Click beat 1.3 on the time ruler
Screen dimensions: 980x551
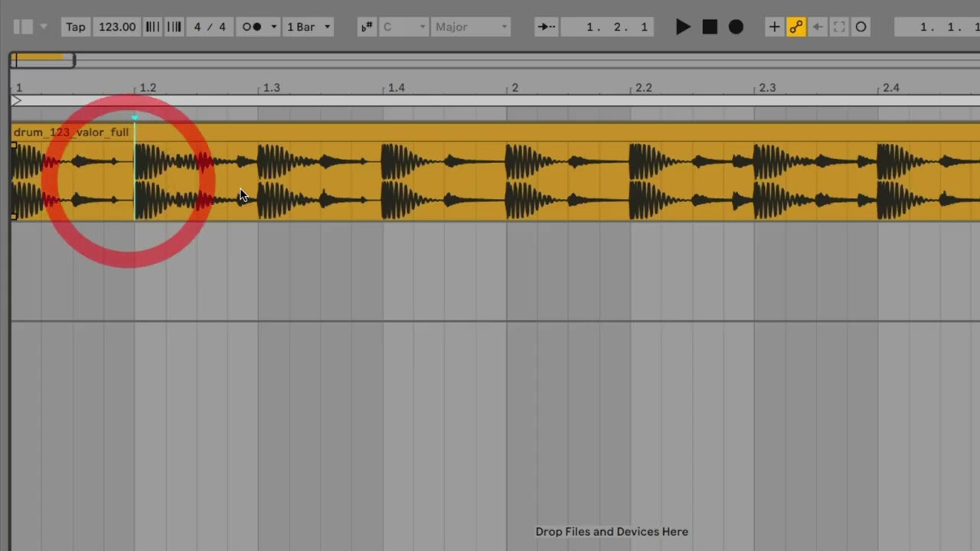point(272,88)
